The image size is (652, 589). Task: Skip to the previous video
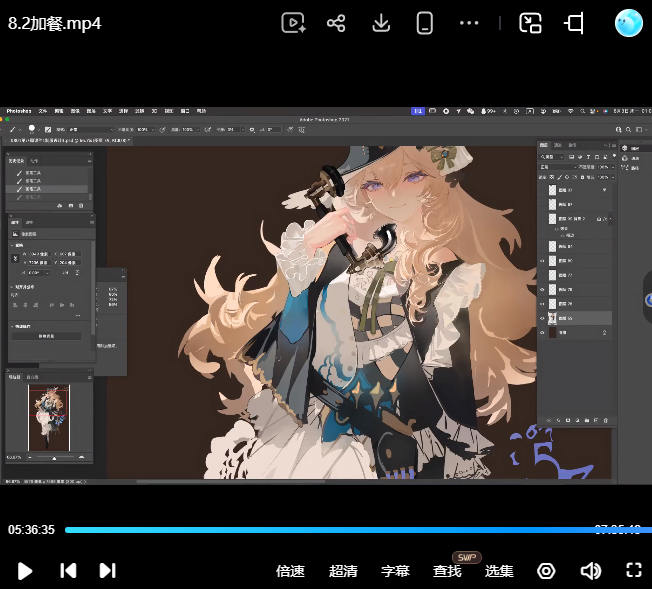68,571
